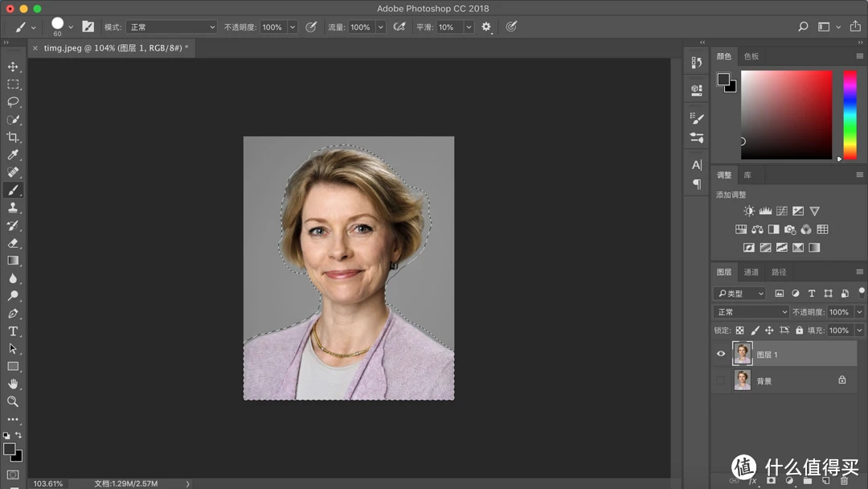The height and width of the screenshot is (489, 868).
Task: Select the History Brush tool
Action: point(13,225)
